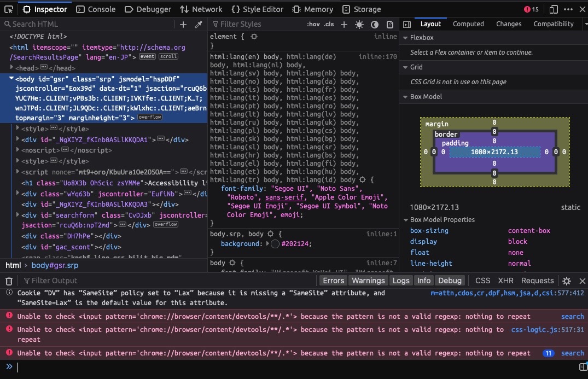Switch to the Inspector tab

click(45, 9)
